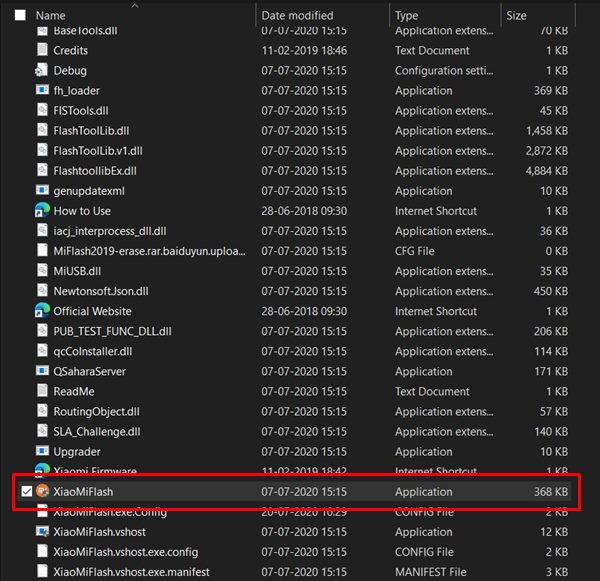Click the PUB_TEST_FUNC_DLL.dll file icon
The height and width of the screenshot is (581, 600).
point(42,331)
